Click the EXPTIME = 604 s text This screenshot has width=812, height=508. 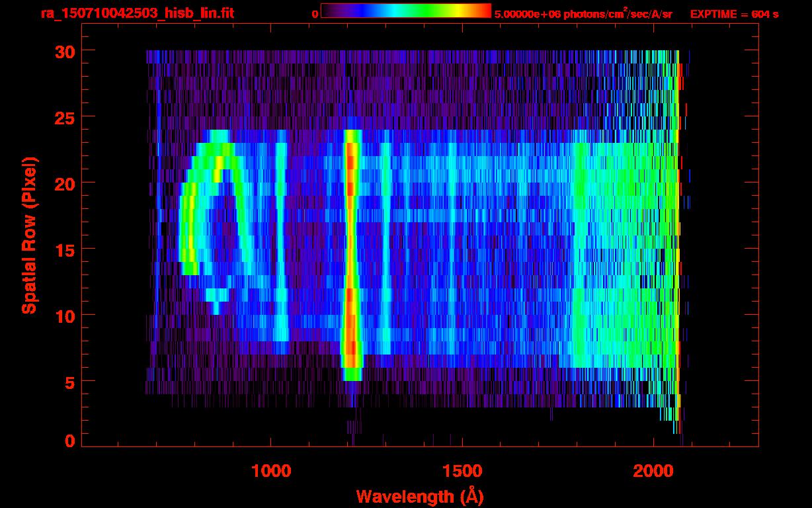[x=734, y=13]
